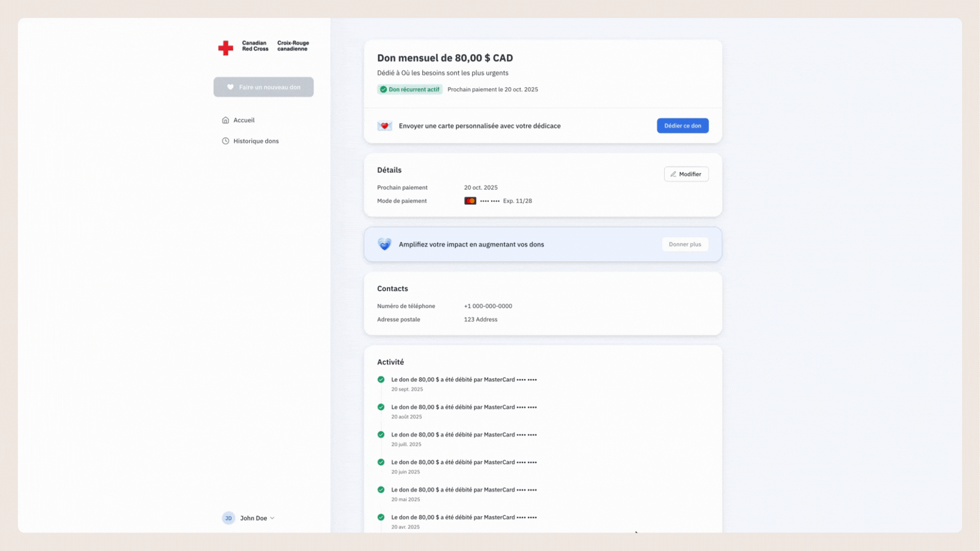This screenshot has height=551, width=980.
Task: Expand the John Doe account chevron
Action: [272, 518]
